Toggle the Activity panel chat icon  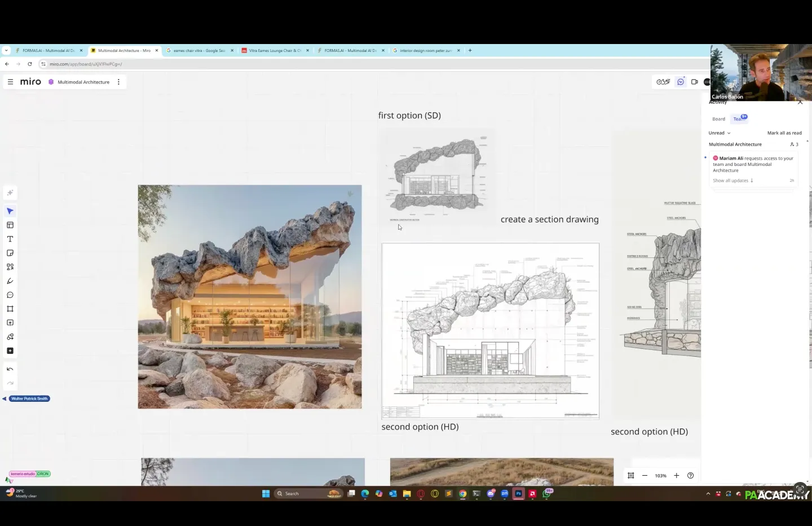tap(681, 82)
